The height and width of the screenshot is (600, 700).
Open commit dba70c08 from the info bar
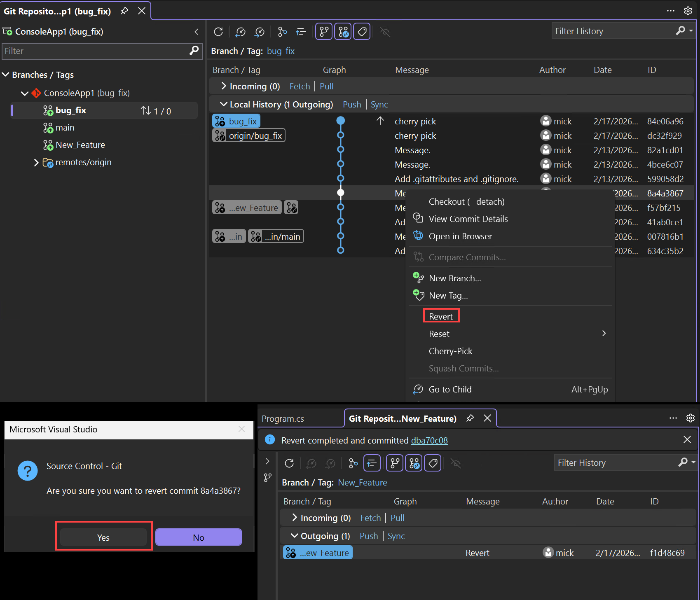(429, 440)
